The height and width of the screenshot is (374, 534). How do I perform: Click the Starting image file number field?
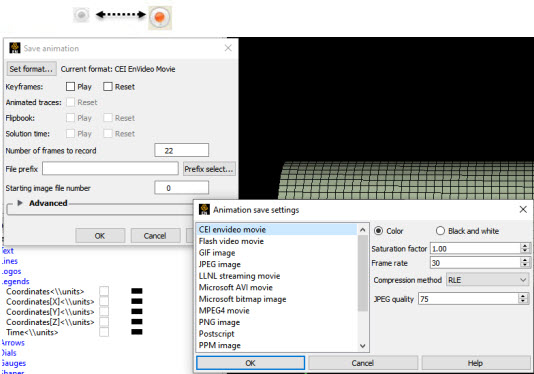pos(182,188)
